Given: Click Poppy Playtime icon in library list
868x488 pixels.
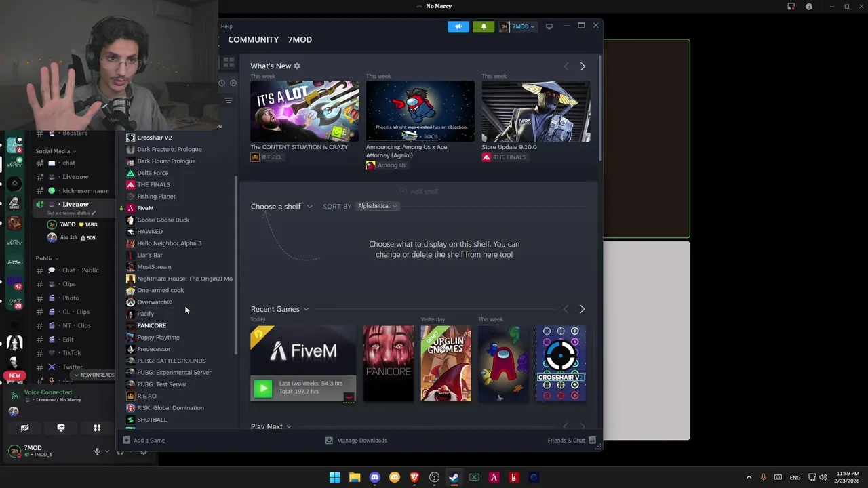Looking at the screenshot, I should coord(131,337).
